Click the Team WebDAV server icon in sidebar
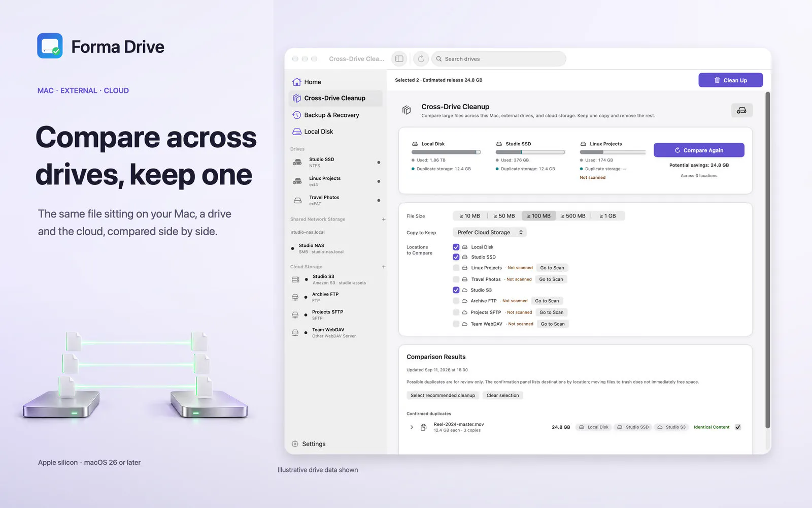Image resolution: width=812 pixels, height=508 pixels. coord(295,333)
